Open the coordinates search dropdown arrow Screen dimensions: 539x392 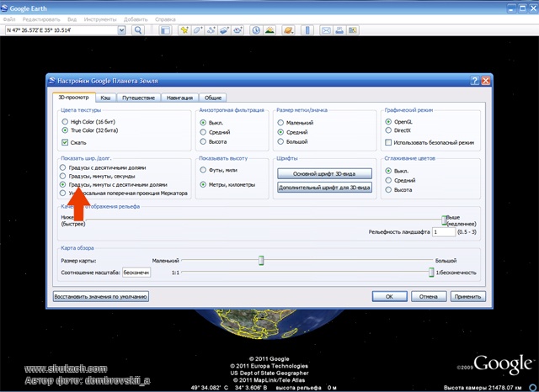coord(121,30)
